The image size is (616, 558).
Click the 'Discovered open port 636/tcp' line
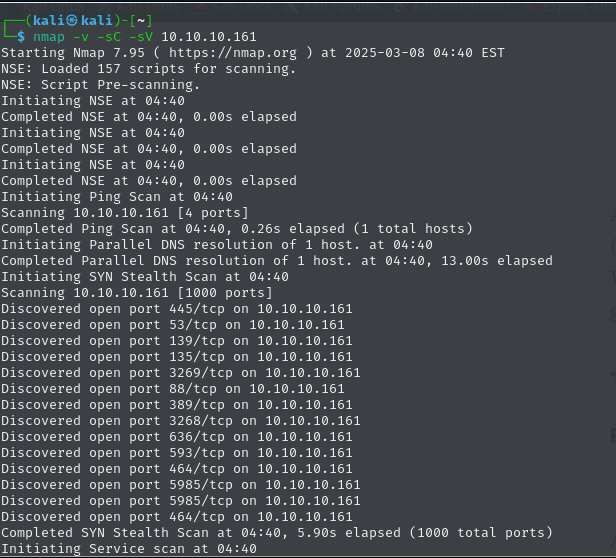click(176, 437)
